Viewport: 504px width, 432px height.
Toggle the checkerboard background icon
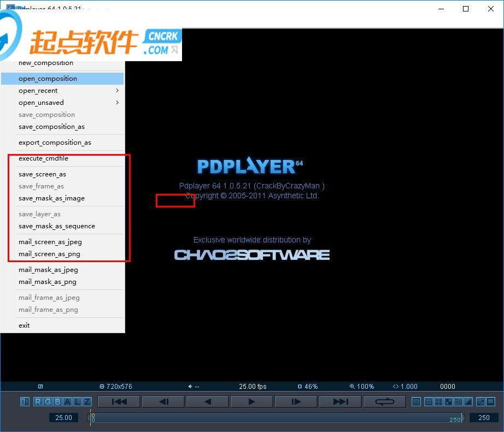click(x=448, y=402)
